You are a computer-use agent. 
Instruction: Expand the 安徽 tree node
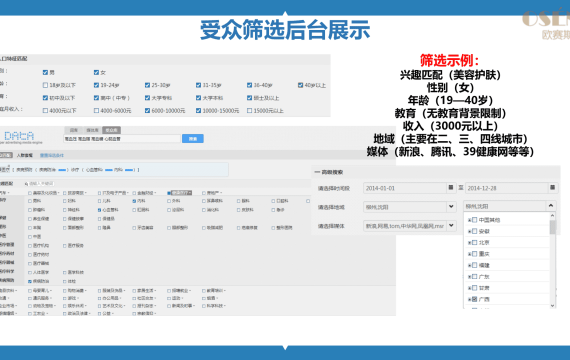[469, 231]
